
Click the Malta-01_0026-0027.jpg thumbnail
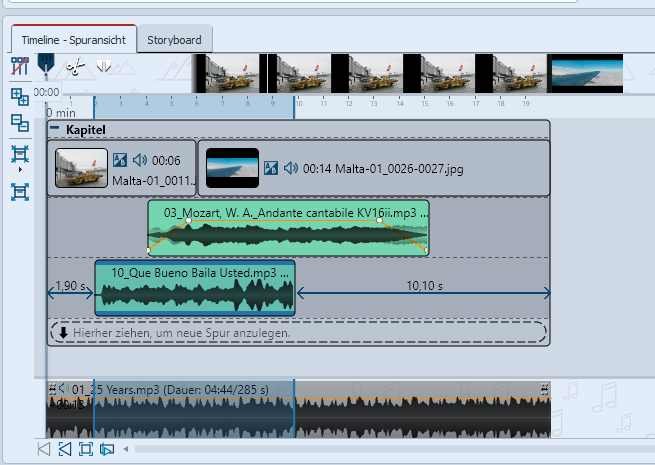pos(232,168)
